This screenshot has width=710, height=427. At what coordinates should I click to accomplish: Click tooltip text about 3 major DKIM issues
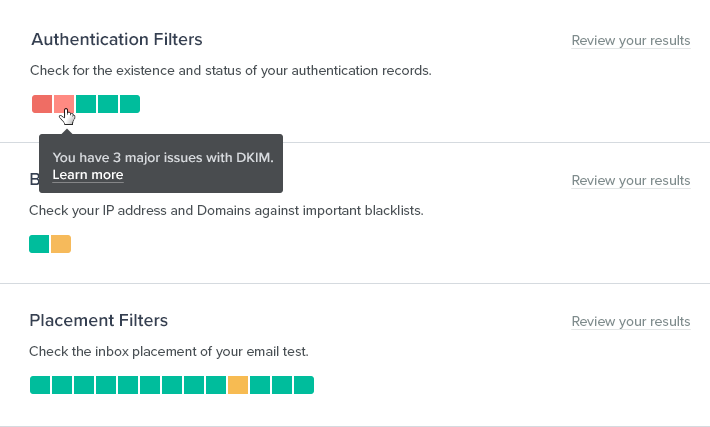[163, 157]
